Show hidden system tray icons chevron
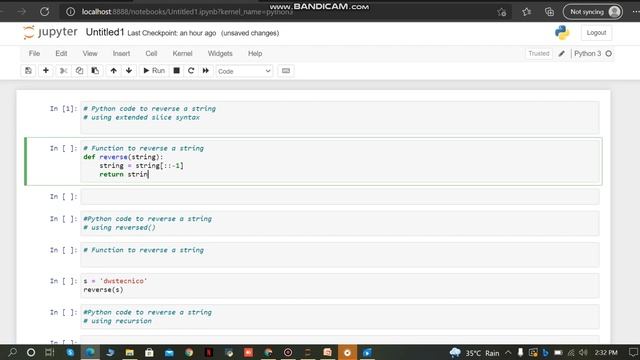The image size is (640, 360). [x=508, y=353]
